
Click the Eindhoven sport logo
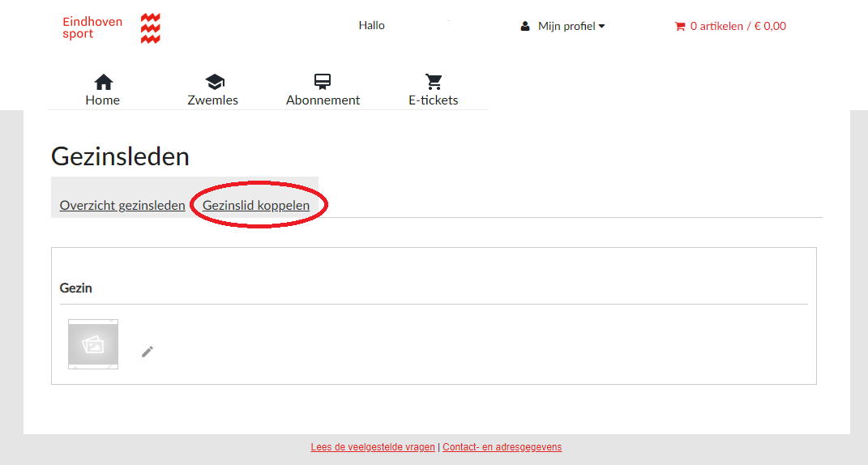(111, 28)
